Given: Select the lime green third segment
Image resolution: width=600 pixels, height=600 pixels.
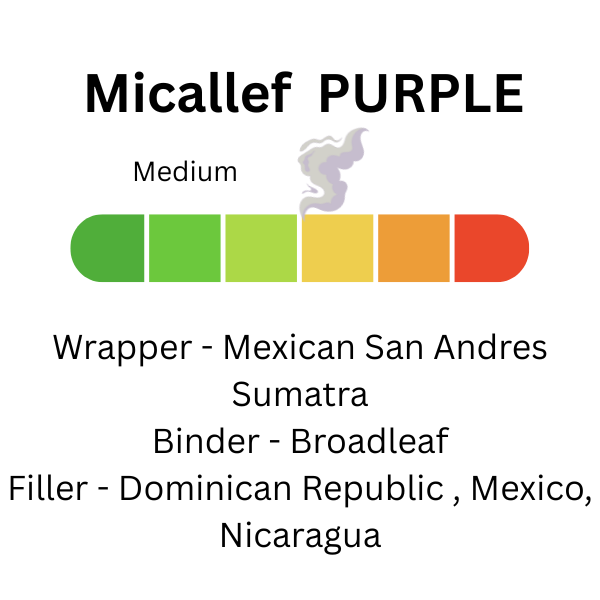Looking at the screenshot, I should point(261,248).
